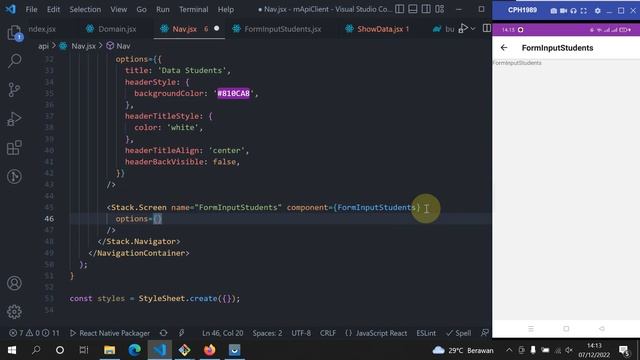Show hidden system tray icons

coord(509,350)
